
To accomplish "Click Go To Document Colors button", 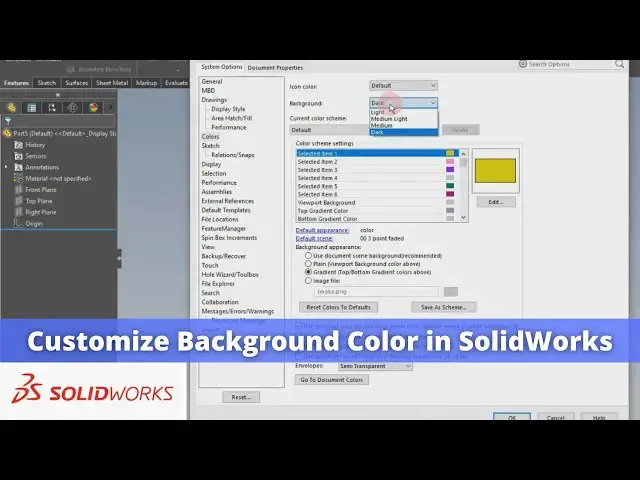I will click(331, 380).
